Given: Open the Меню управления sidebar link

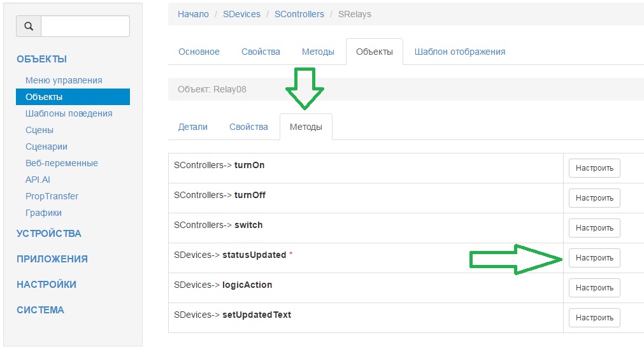Looking at the screenshot, I should 64,80.
